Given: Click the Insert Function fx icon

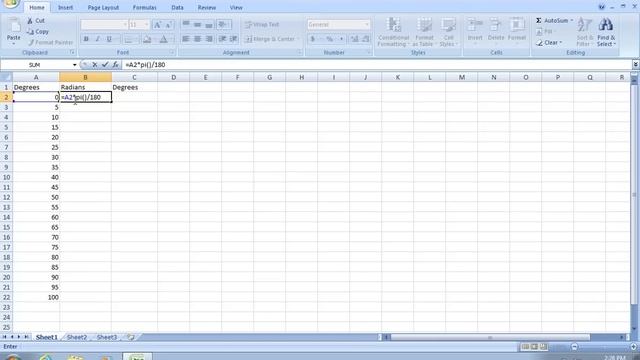Looking at the screenshot, I should (116, 64).
